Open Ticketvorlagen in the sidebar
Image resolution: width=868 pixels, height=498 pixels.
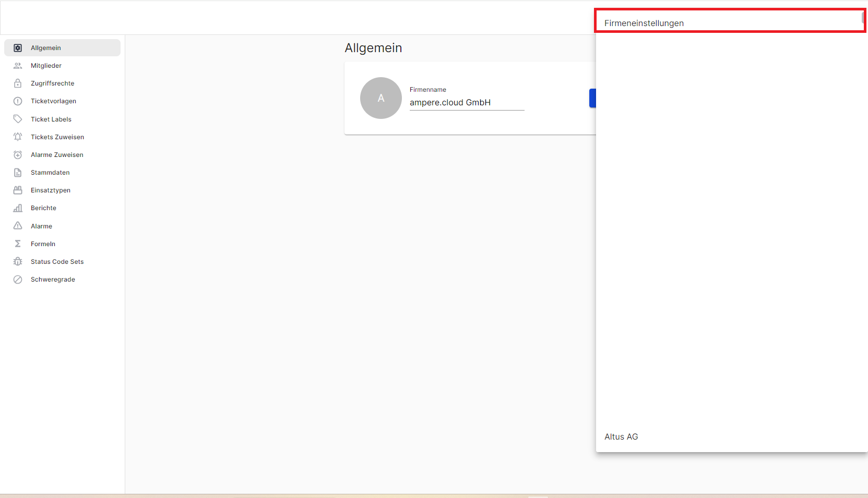[x=53, y=101]
